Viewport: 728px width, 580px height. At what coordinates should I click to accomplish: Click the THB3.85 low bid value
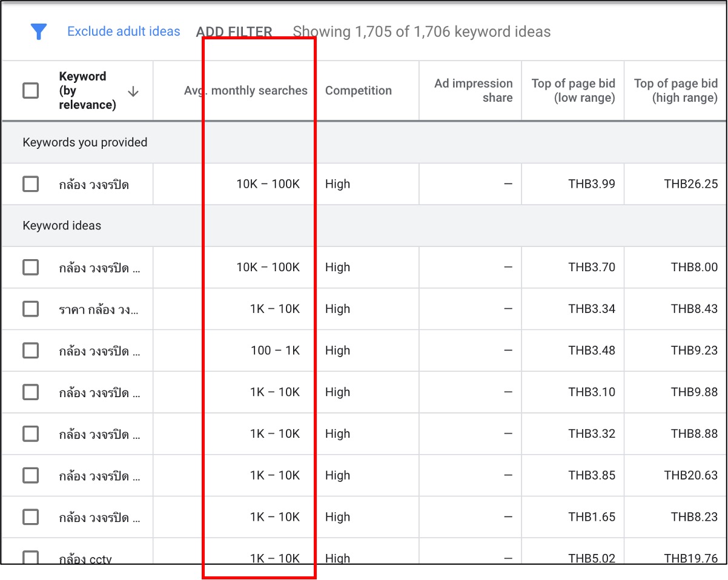(x=592, y=475)
